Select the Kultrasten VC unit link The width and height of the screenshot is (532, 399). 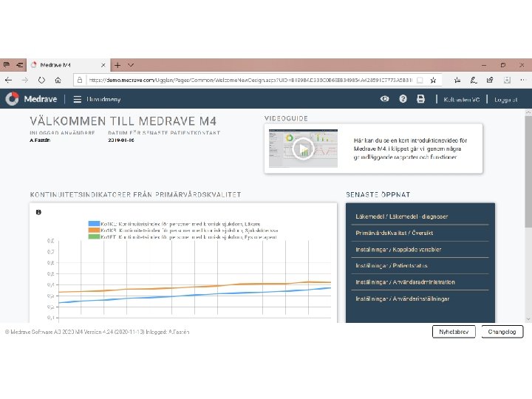coord(462,100)
